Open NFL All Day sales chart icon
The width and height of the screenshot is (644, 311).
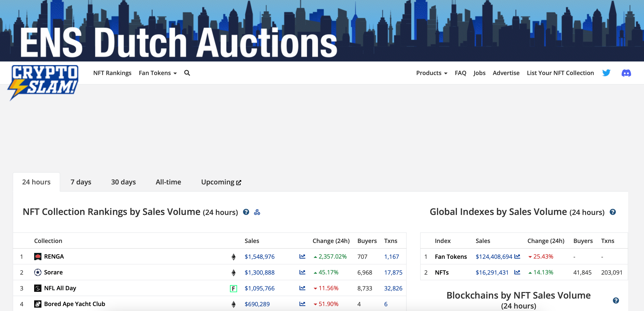click(x=302, y=288)
